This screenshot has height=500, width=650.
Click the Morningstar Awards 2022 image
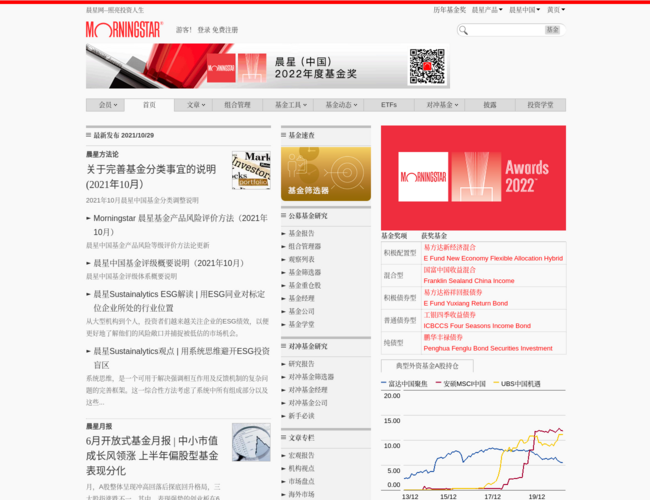coord(473,178)
